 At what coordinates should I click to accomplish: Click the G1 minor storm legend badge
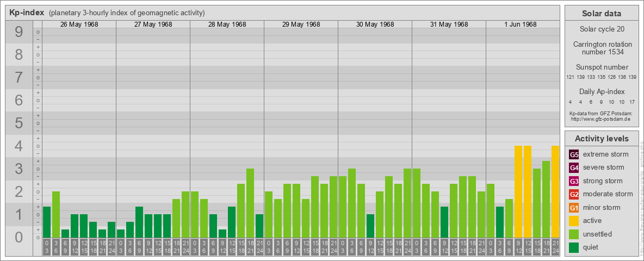click(574, 208)
